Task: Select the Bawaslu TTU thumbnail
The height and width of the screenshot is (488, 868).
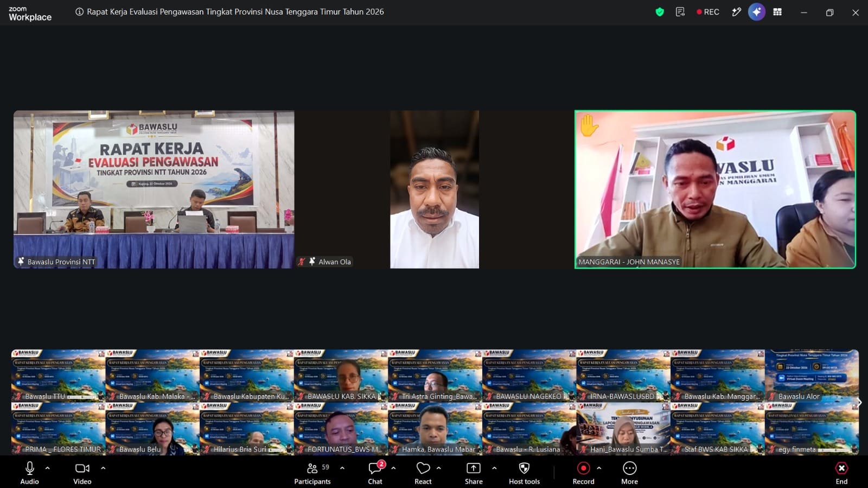Action: coord(58,376)
